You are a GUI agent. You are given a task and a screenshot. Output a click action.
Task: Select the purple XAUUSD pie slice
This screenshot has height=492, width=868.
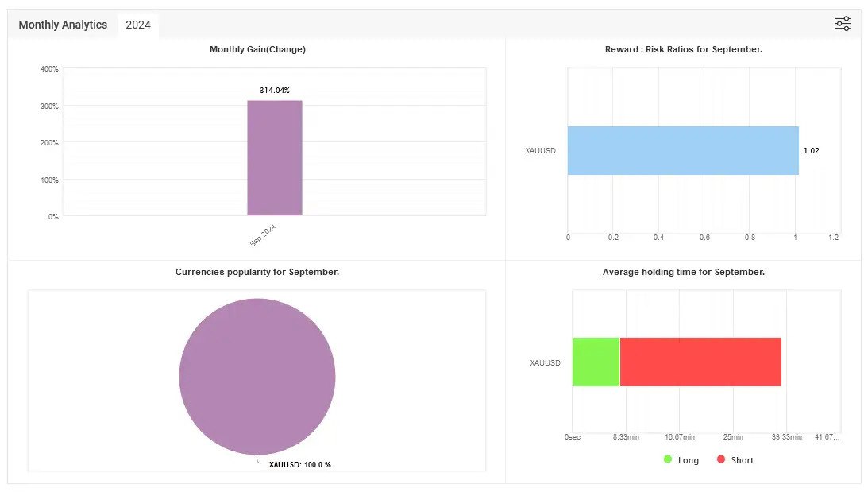tap(257, 376)
